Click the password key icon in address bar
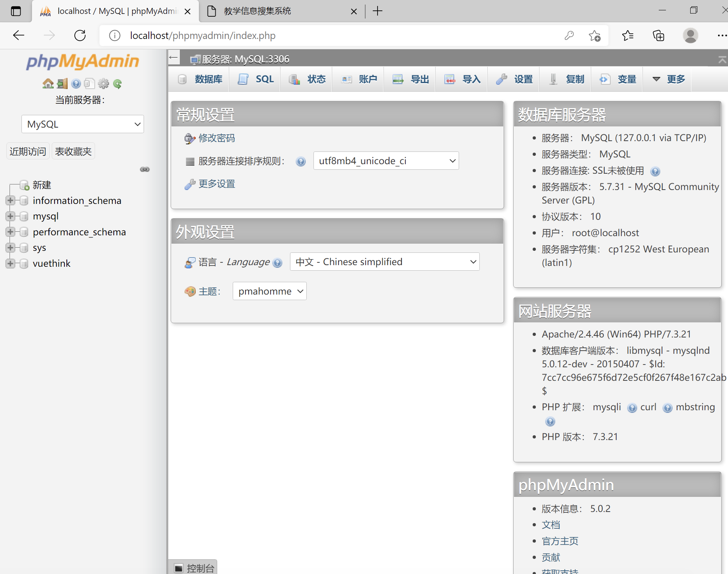The image size is (728, 574). [x=569, y=35]
